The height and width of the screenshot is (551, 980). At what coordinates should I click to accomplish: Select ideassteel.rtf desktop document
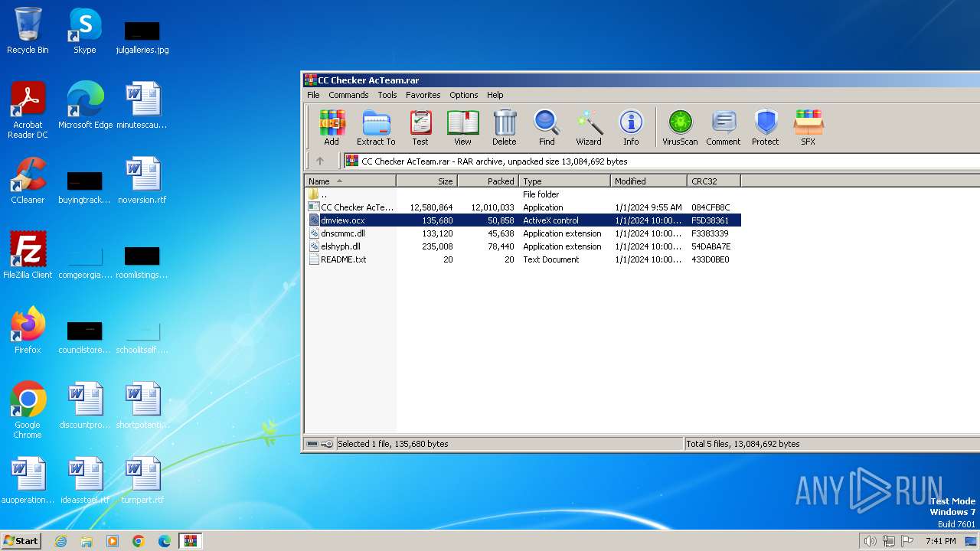coord(85,481)
